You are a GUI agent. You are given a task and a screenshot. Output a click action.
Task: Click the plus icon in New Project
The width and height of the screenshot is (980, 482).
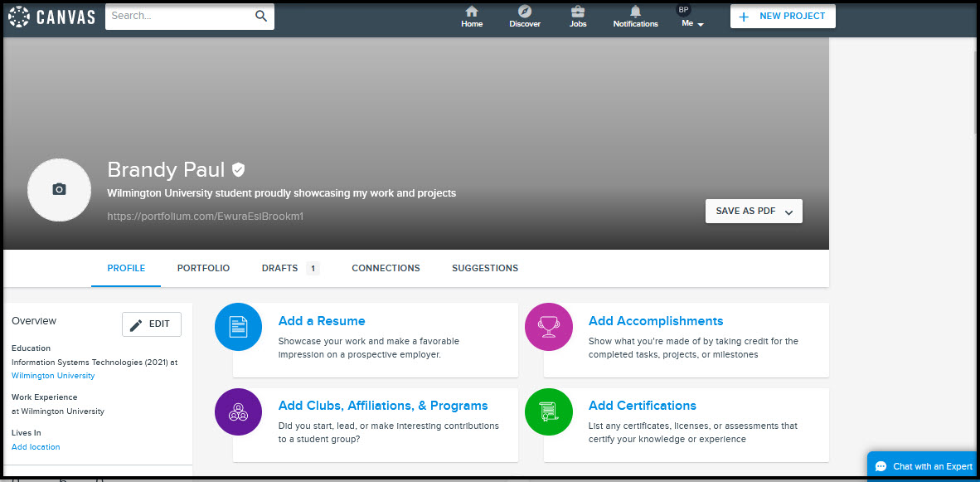[744, 17]
